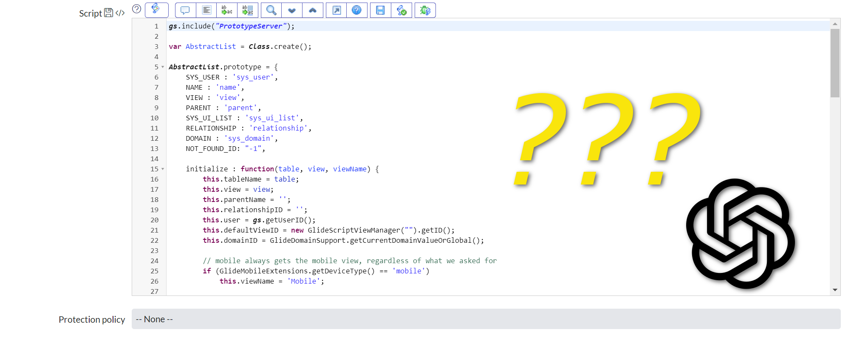This screenshot has height=338, width=868.
Task: Click the floppy icon beside Script label
Action: click(109, 13)
